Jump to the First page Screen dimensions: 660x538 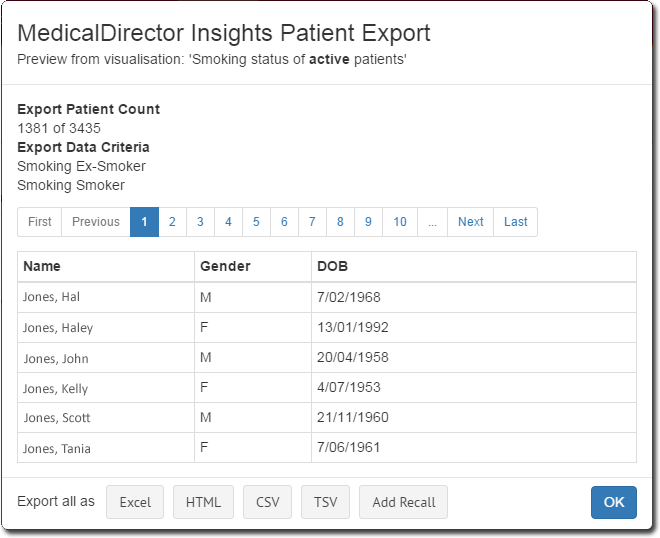point(40,222)
